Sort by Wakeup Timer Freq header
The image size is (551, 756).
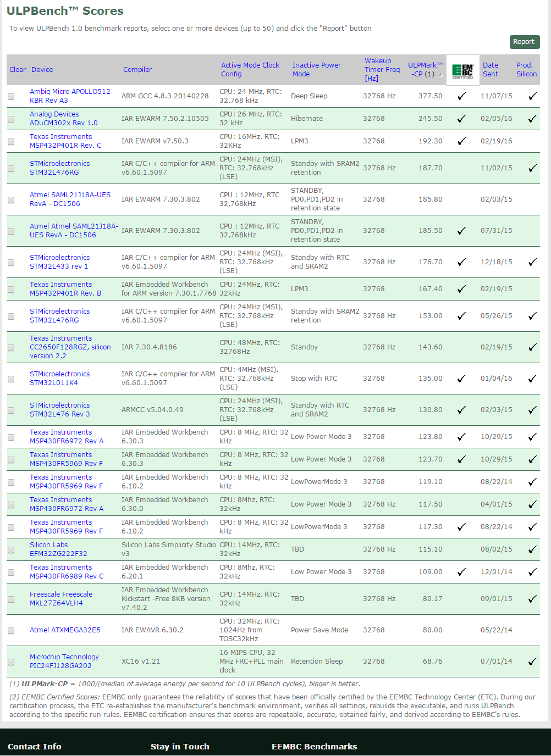[x=382, y=70]
